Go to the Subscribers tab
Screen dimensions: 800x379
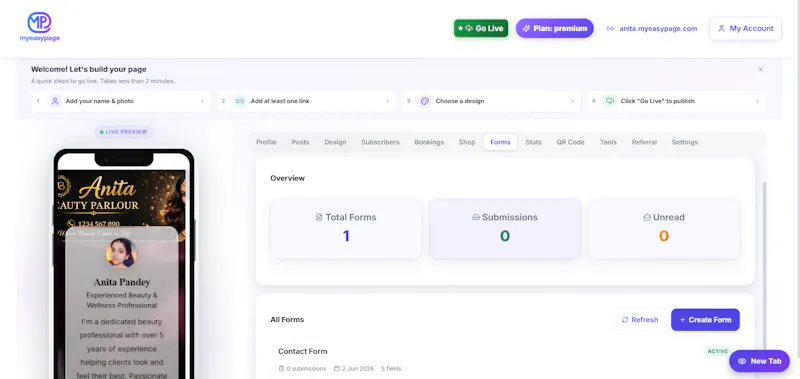(x=381, y=142)
